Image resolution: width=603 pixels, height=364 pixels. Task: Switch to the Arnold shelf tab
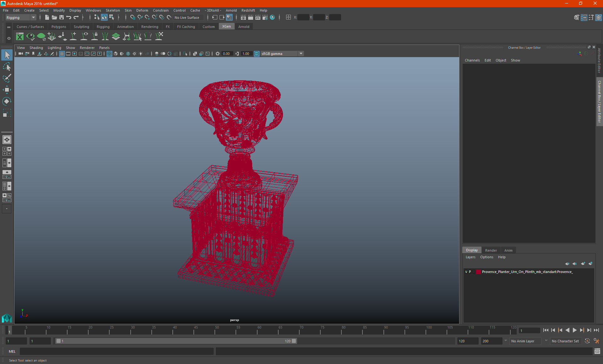244,27
